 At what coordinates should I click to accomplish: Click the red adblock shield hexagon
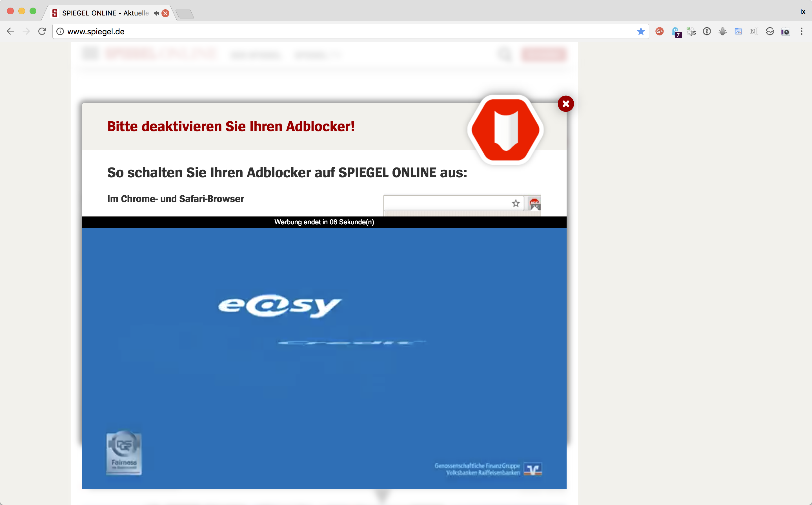[505, 129]
